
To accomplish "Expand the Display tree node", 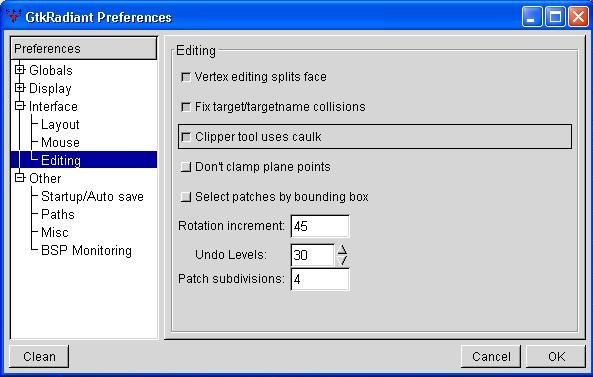I will coord(20,88).
